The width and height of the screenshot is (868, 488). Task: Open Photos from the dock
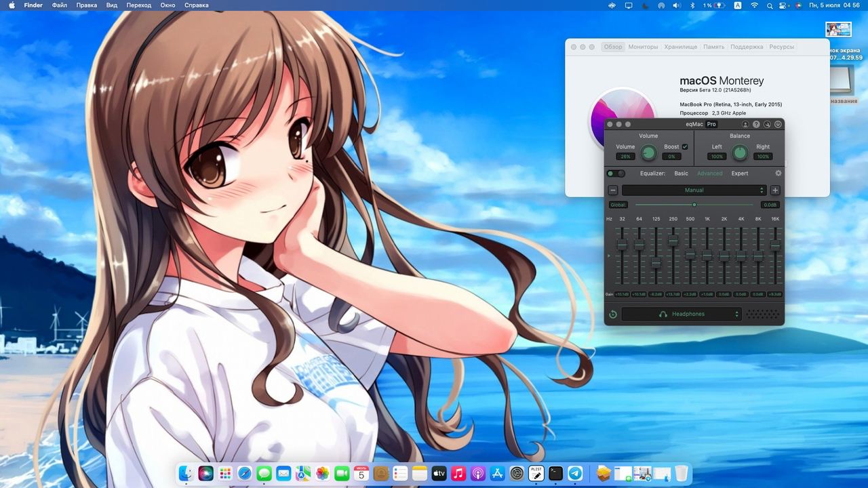tap(323, 474)
